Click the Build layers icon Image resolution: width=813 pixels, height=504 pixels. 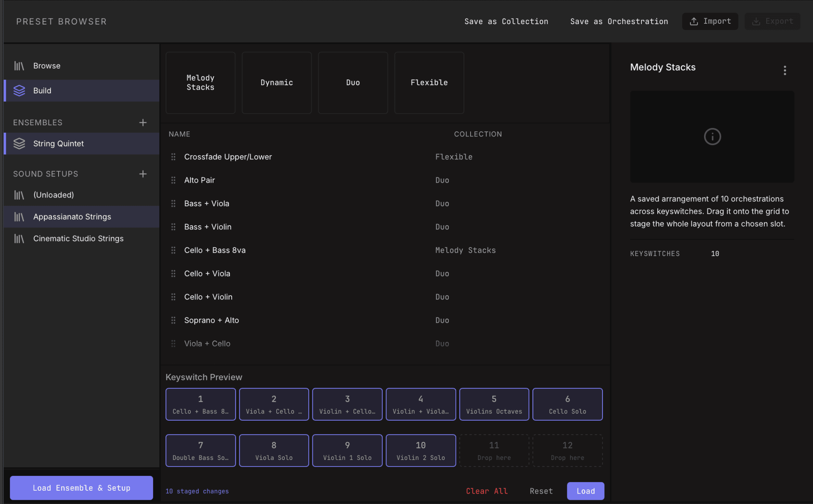pyautogui.click(x=19, y=90)
